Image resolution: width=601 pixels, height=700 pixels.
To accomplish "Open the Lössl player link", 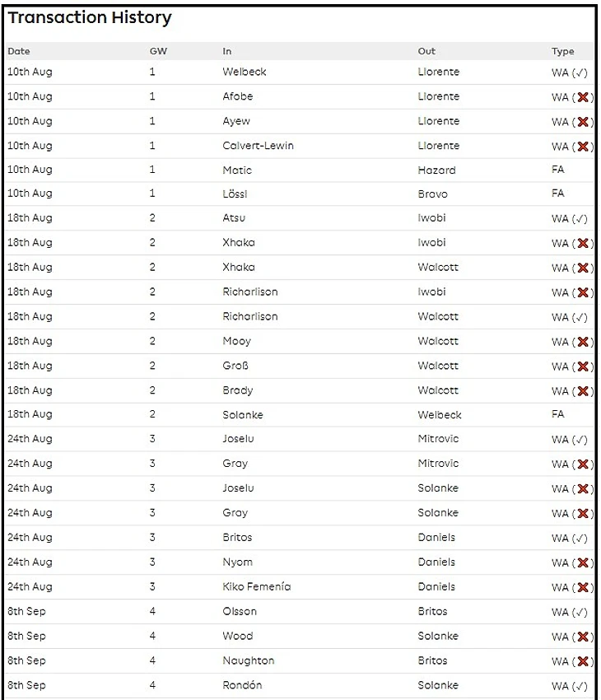I will coord(235,194).
